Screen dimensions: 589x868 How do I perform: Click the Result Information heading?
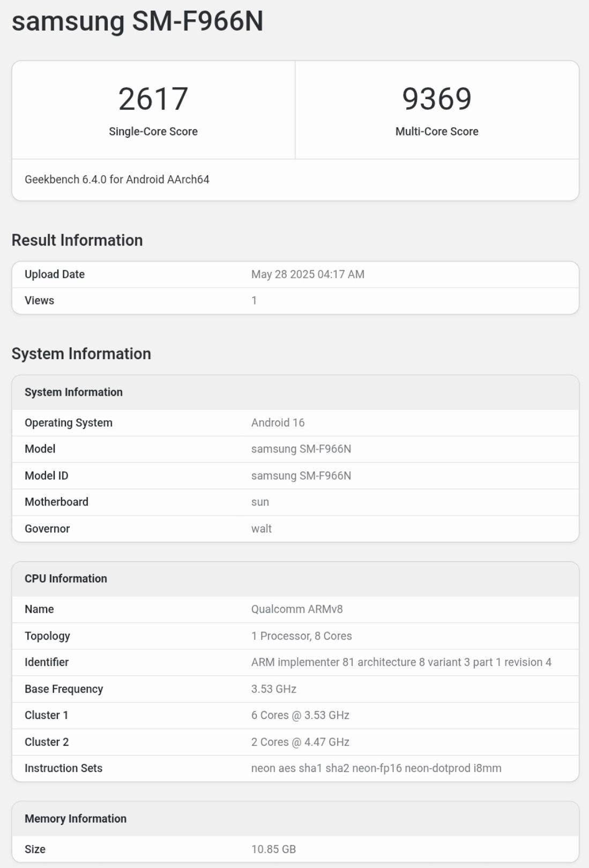tap(77, 240)
